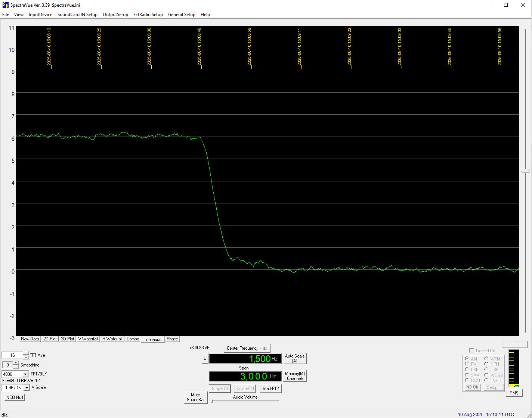This screenshot has width=532, height=418.
Task: Open the FFT/BLK size dropdown
Action: click(x=25, y=374)
